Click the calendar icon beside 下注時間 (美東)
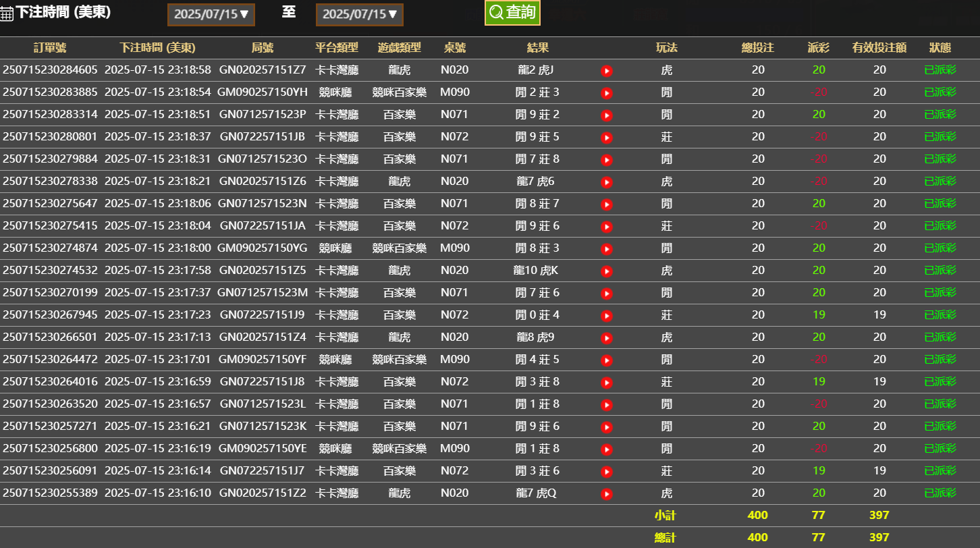 (x=7, y=12)
